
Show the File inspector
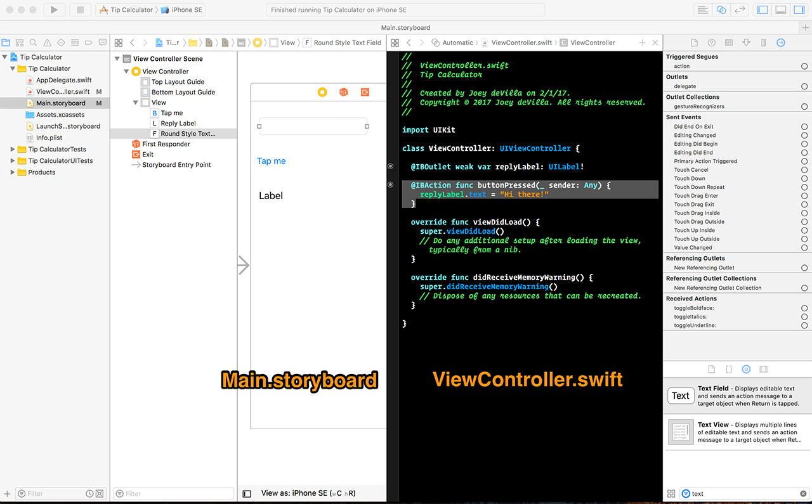tap(694, 42)
